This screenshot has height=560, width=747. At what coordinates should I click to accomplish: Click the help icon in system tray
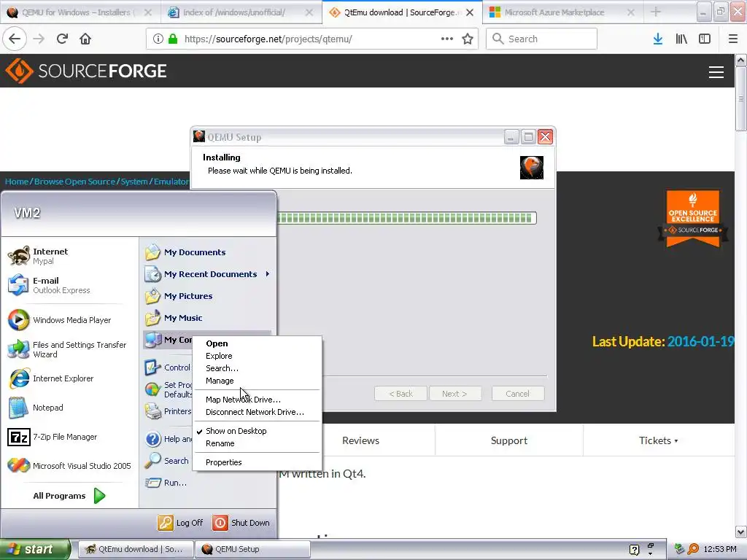[634, 550]
